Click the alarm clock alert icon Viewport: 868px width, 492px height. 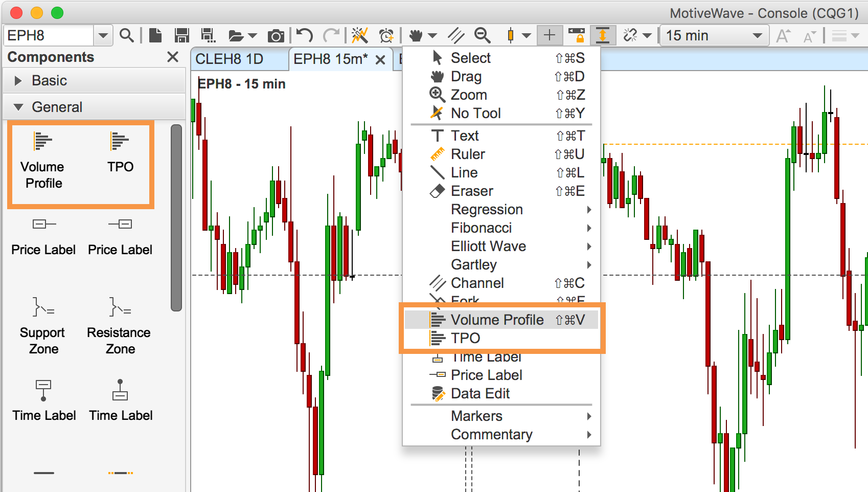pos(386,35)
